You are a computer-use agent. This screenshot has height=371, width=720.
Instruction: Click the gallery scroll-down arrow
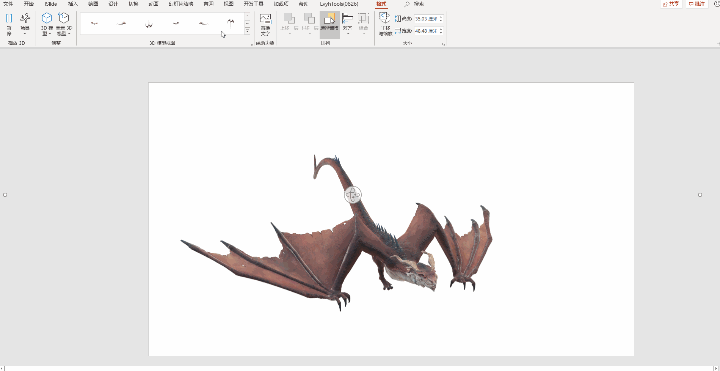[247, 24]
